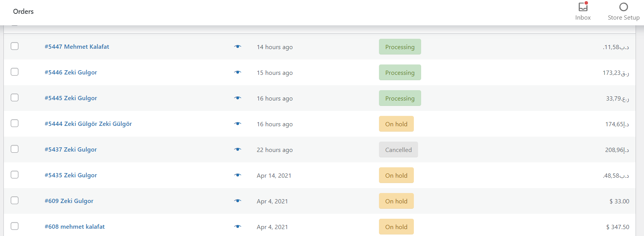Preview order #5446 with eye icon
The width and height of the screenshot is (644, 236).
[238, 72]
